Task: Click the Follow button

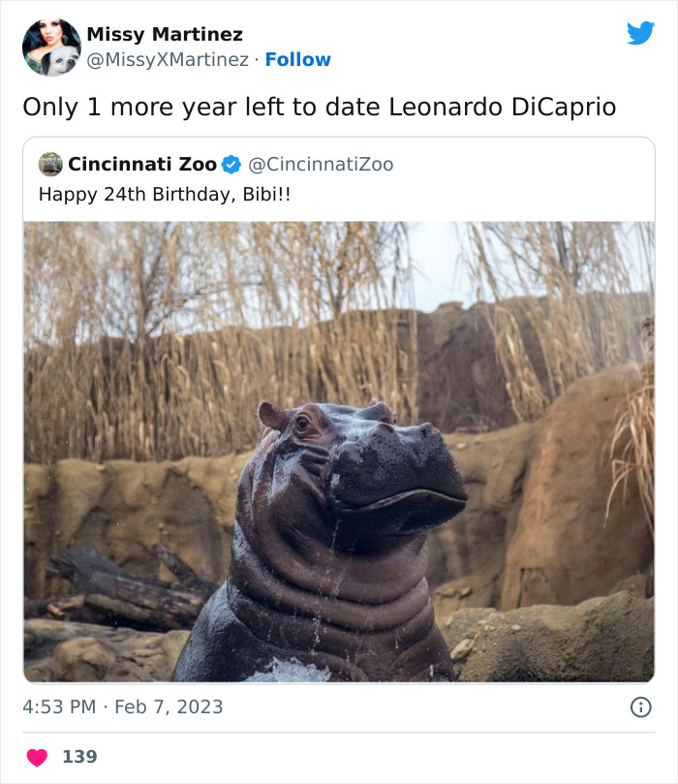Action: 298,59
